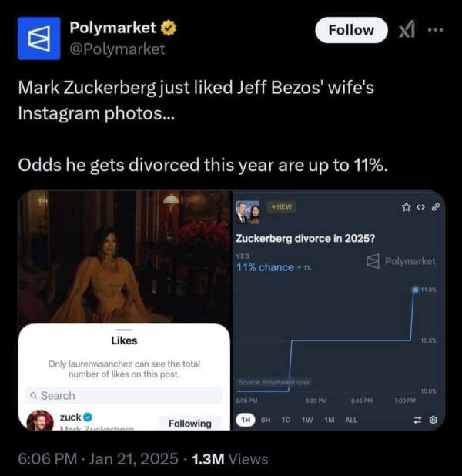The height and width of the screenshot is (476, 462).
Task: Open chart settings gear icon
Action: point(433,420)
